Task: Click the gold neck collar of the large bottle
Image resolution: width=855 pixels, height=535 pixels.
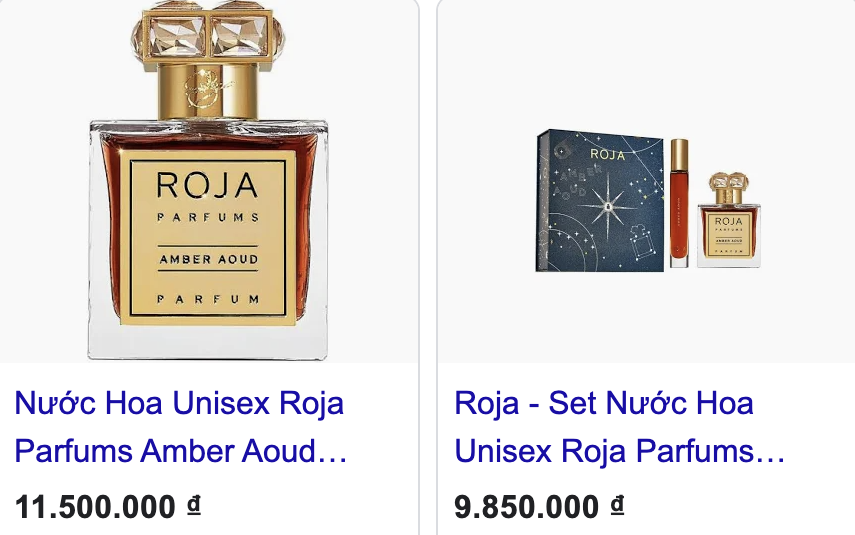Action: (208, 92)
